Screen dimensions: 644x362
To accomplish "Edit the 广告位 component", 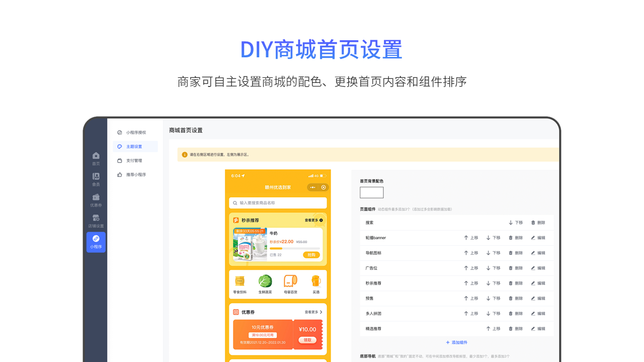I will click(538, 268).
